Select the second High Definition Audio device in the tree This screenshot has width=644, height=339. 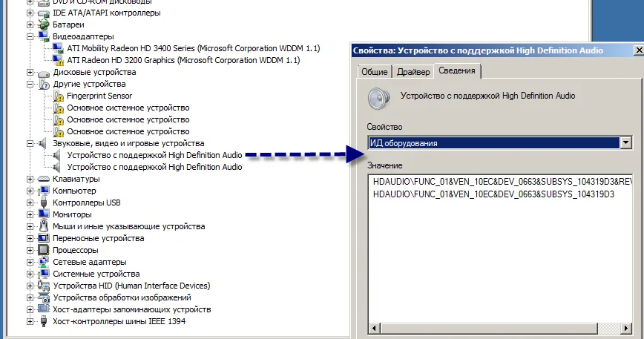pyautogui.click(x=154, y=167)
